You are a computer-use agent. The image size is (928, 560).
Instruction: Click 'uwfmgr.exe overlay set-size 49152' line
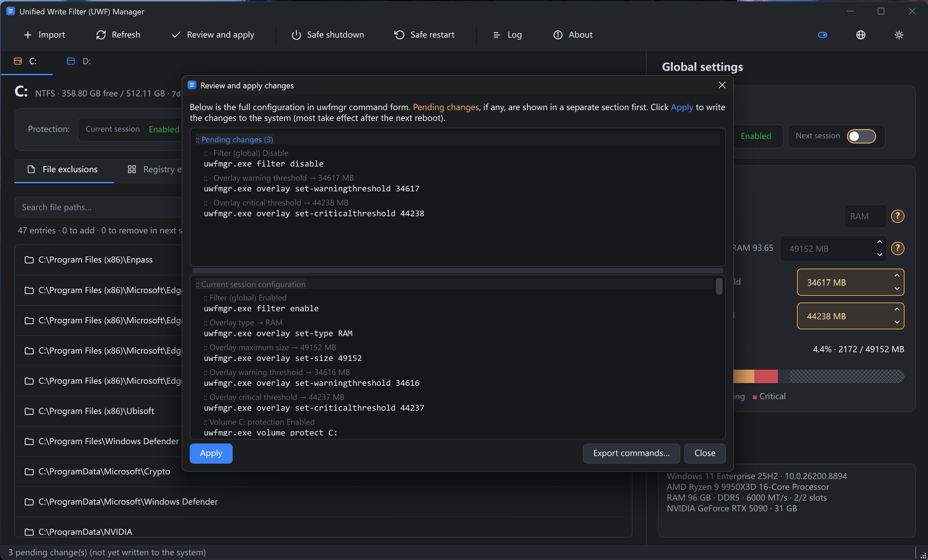282,358
